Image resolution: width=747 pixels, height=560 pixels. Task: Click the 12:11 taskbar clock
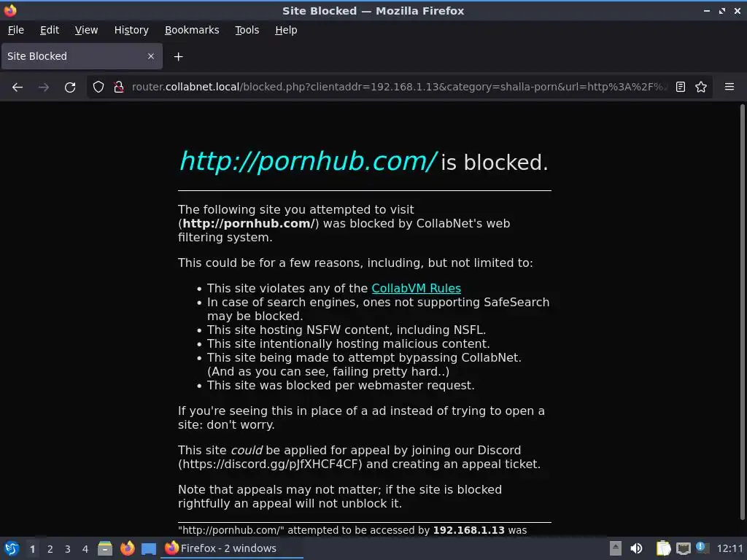729,548
